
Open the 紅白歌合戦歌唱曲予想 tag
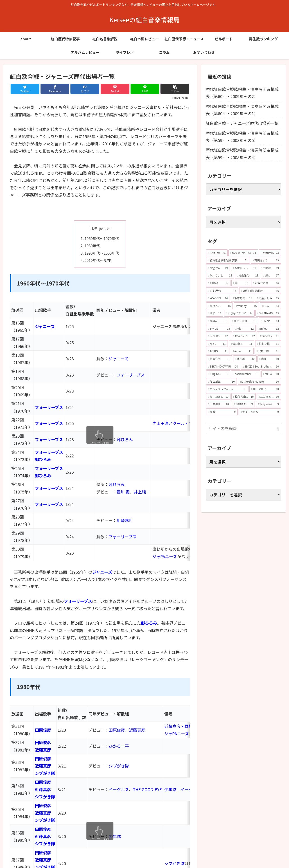(228, 260)
